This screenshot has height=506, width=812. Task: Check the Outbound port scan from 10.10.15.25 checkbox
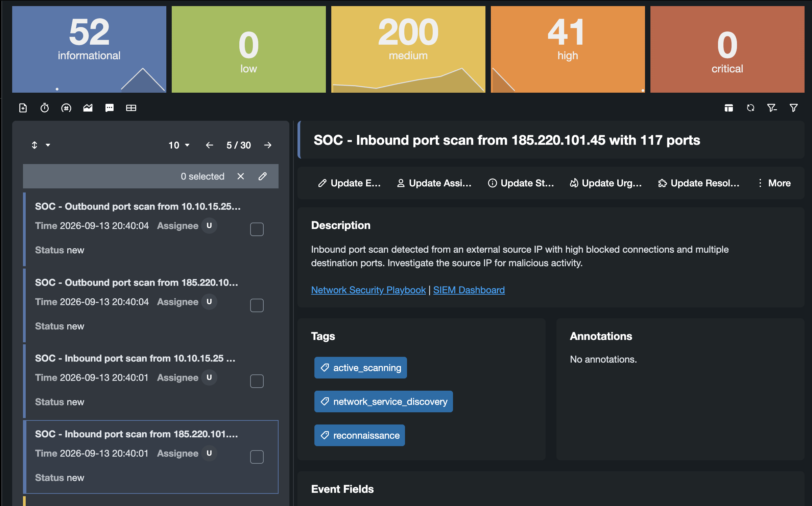tap(257, 229)
